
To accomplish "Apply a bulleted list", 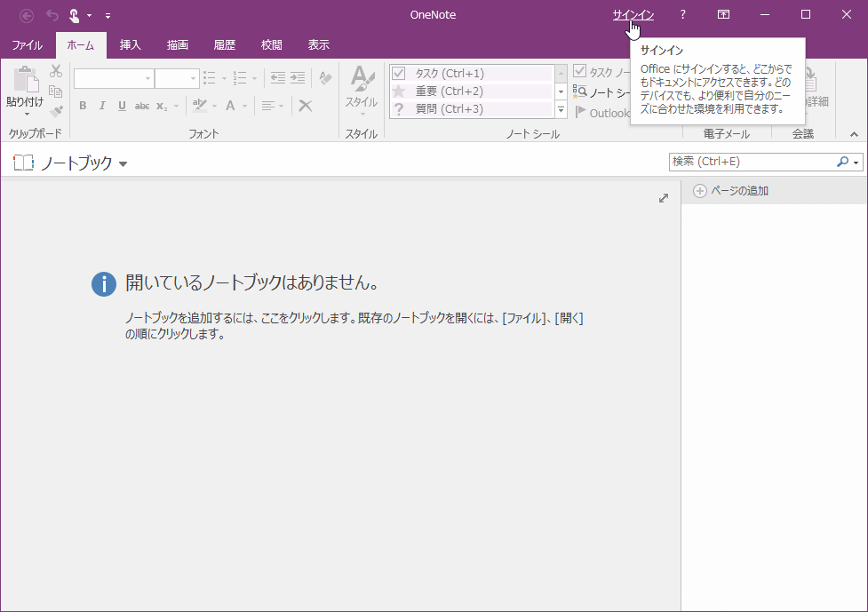I will [x=209, y=77].
